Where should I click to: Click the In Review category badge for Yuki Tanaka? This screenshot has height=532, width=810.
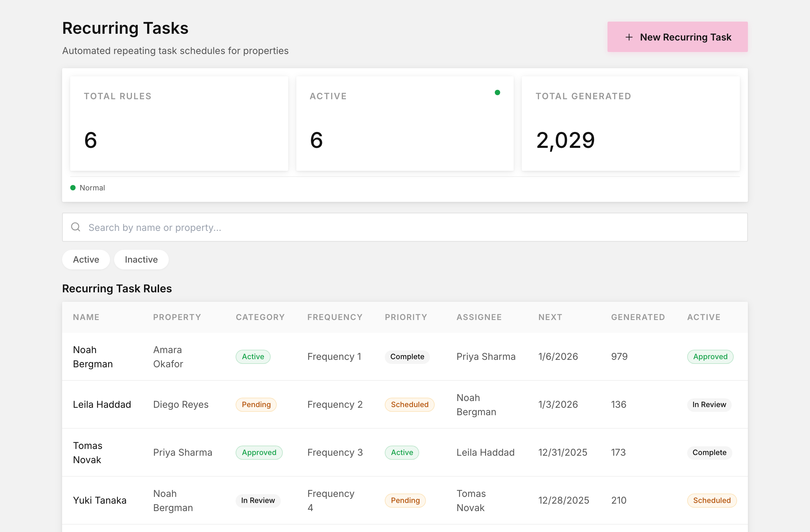(x=258, y=501)
